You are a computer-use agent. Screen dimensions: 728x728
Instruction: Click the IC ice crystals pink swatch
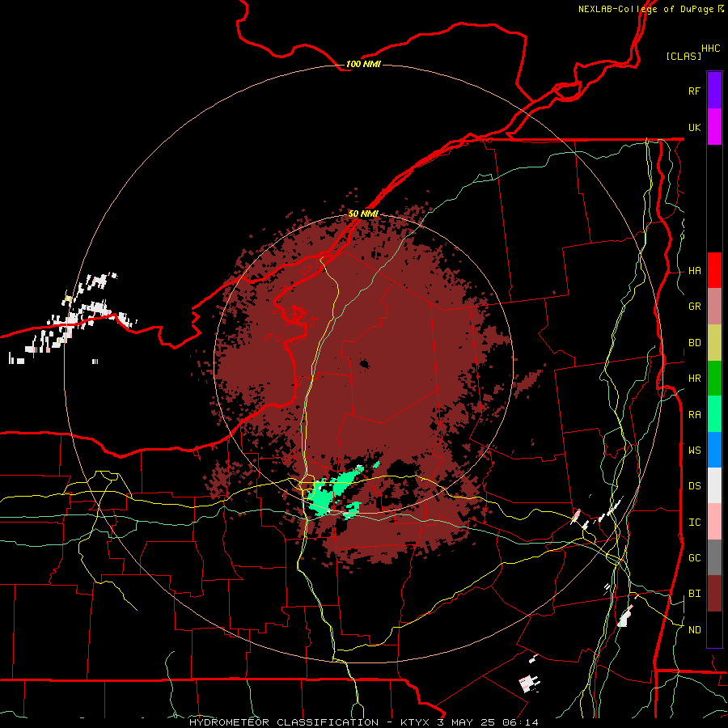(x=714, y=522)
